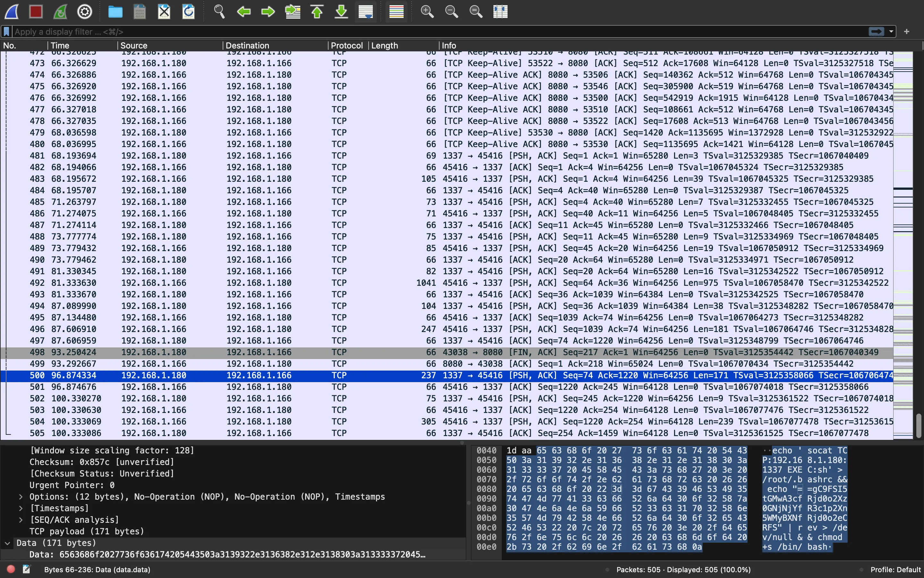Expand the Options (12 bytes) tree item
Image resolution: width=924 pixels, height=578 pixels.
(21, 496)
